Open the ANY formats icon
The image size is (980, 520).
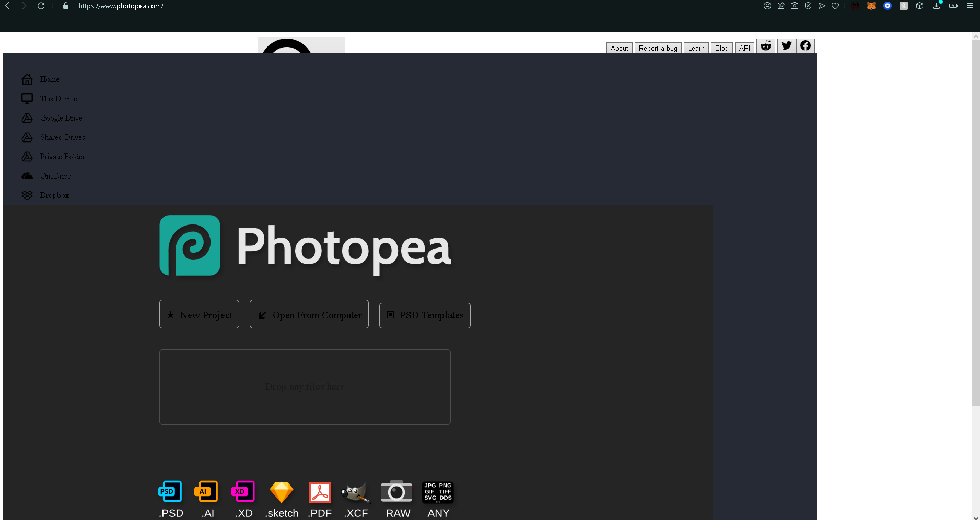[x=437, y=491]
